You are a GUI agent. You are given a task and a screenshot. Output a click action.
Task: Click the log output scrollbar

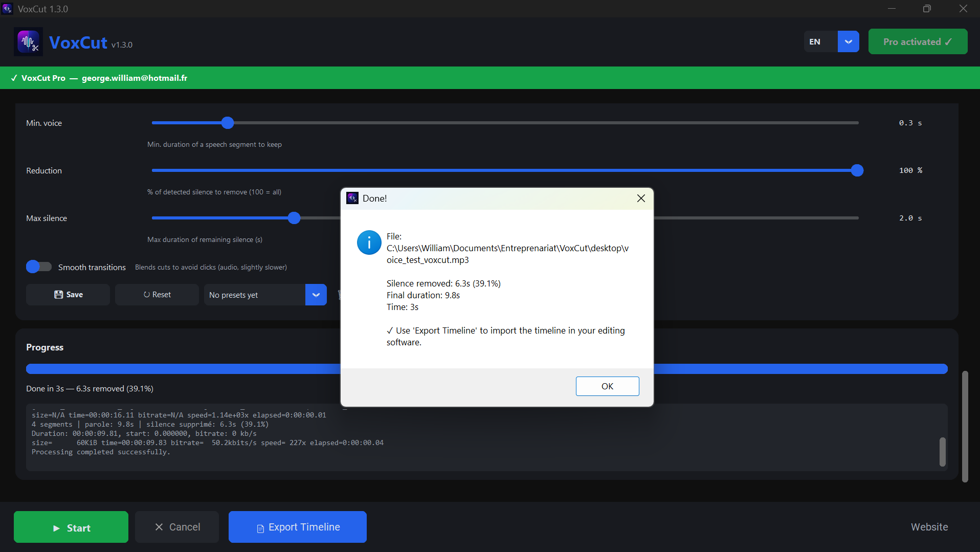tap(942, 452)
